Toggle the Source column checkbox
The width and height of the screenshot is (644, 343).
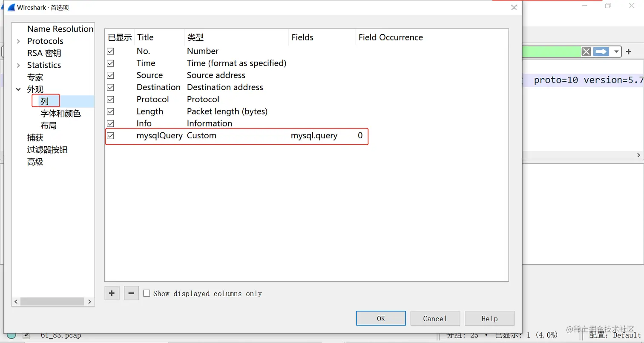point(110,75)
